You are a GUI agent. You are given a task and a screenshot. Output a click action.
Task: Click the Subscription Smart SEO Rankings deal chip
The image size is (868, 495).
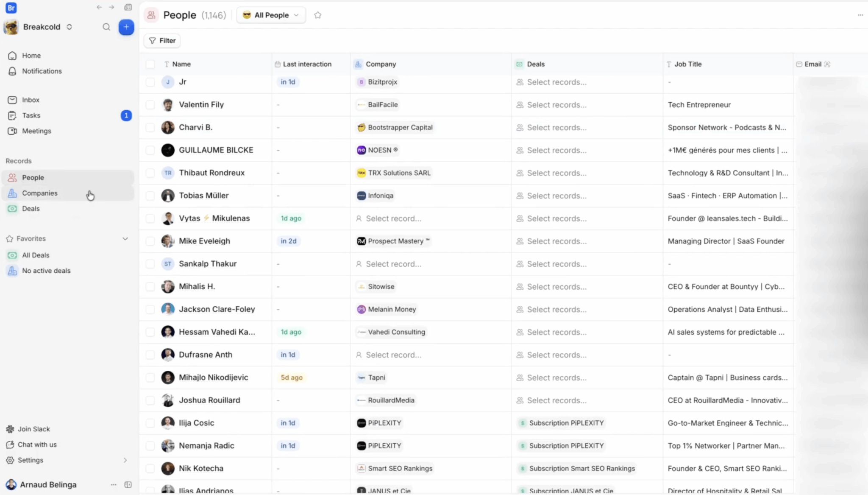[577, 469]
